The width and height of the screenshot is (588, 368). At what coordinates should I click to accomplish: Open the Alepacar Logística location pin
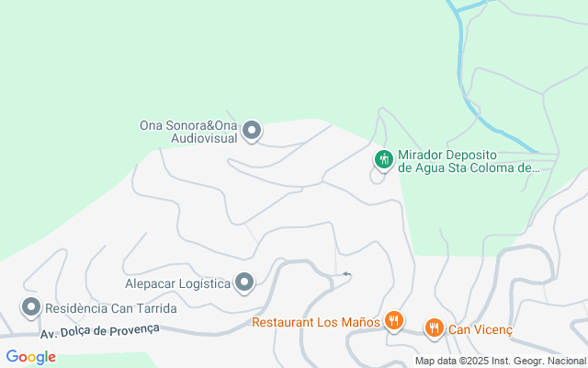pos(244,282)
